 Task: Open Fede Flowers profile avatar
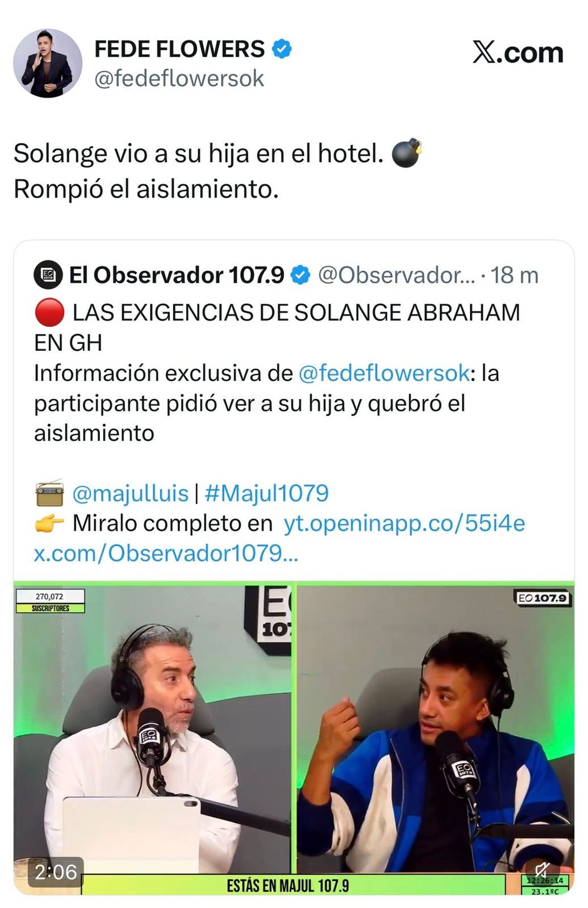pos(48,63)
